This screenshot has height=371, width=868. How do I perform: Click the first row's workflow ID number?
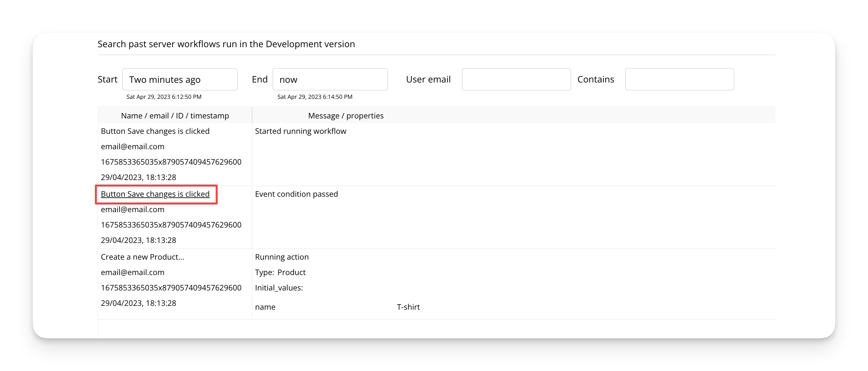pyautogui.click(x=171, y=162)
